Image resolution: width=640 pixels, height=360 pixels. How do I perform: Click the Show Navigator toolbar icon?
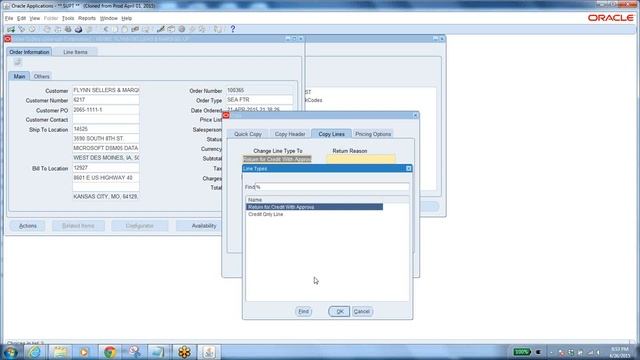(x=32, y=29)
